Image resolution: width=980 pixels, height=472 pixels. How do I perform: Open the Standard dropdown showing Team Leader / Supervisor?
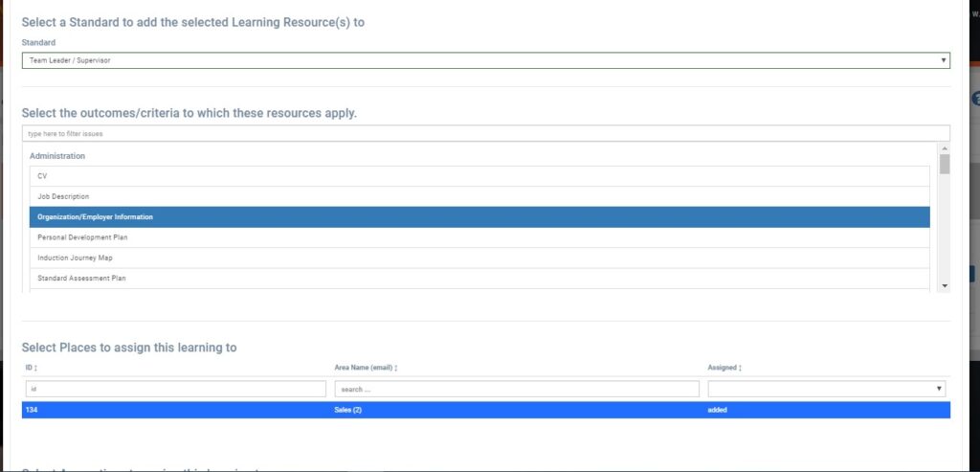(x=485, y=60)
